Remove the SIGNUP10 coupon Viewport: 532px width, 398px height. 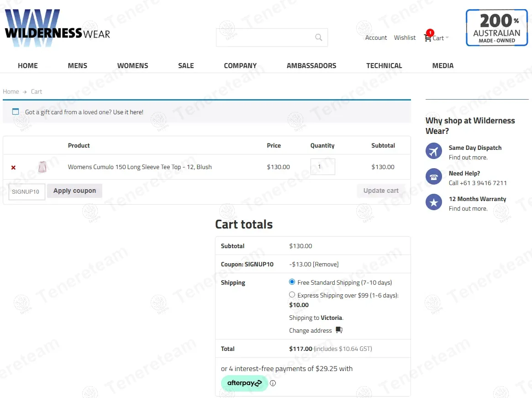pos(326,265)
